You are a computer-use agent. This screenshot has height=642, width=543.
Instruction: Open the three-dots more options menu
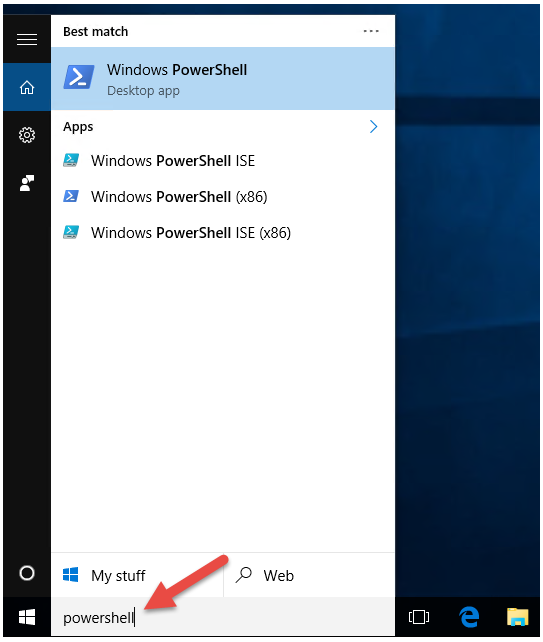[371, 31]
